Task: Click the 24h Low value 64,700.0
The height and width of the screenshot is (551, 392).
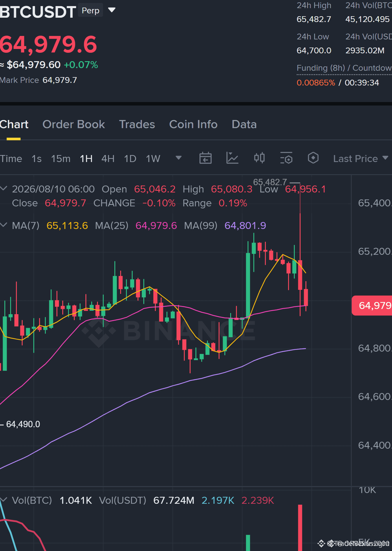Action: click(314, 50)
